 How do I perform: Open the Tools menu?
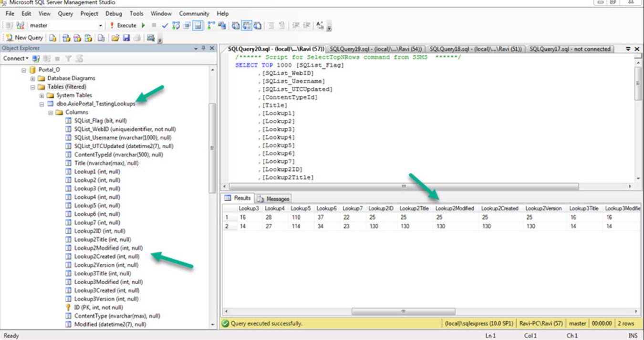pyautogui.click(x=136, y=13)
